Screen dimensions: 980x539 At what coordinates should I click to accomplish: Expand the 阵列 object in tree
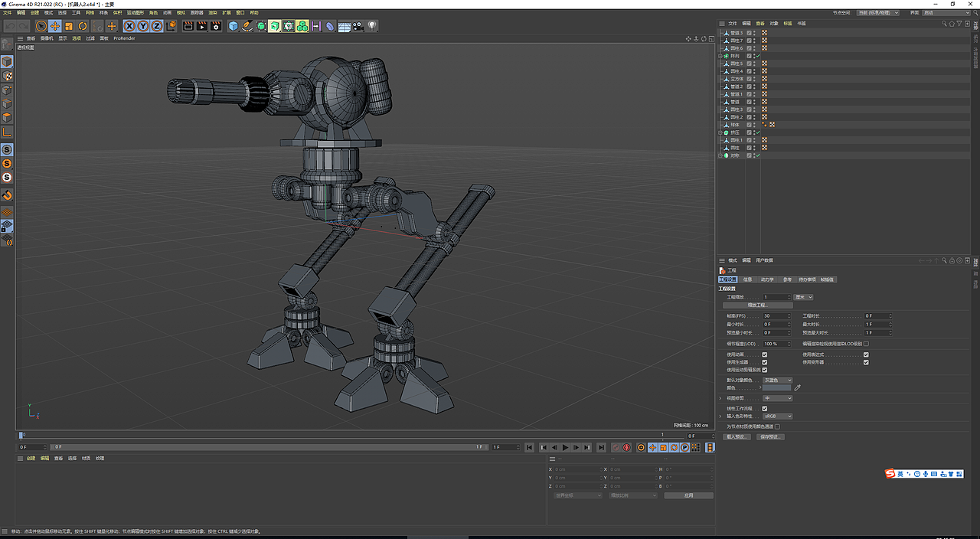721,56
